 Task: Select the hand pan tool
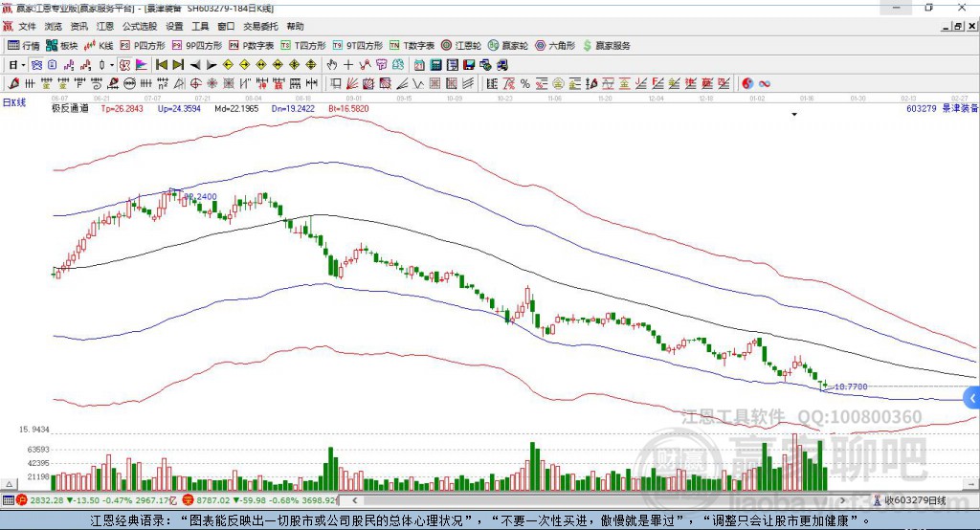coord(332,65)
